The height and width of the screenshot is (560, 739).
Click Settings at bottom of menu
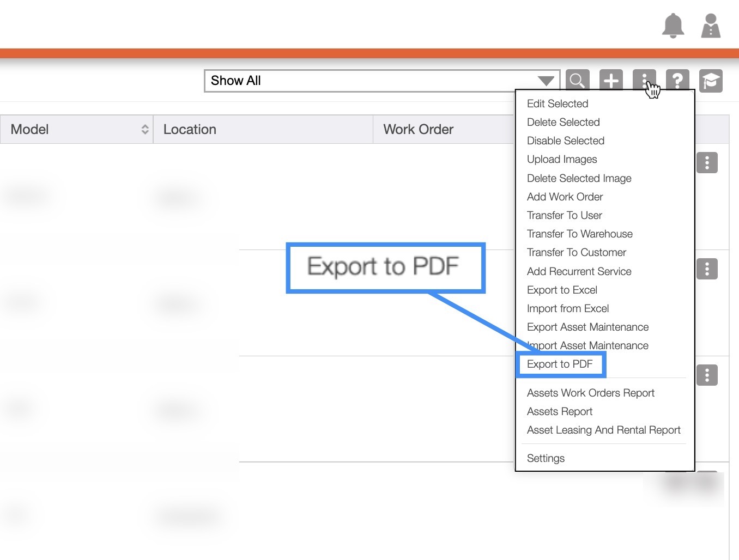tap(546, 458)
